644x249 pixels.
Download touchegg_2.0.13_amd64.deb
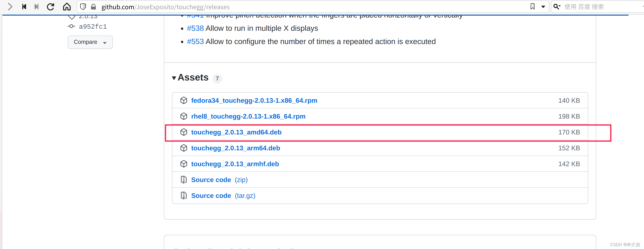pyautogui.click(x=236, y=132)
